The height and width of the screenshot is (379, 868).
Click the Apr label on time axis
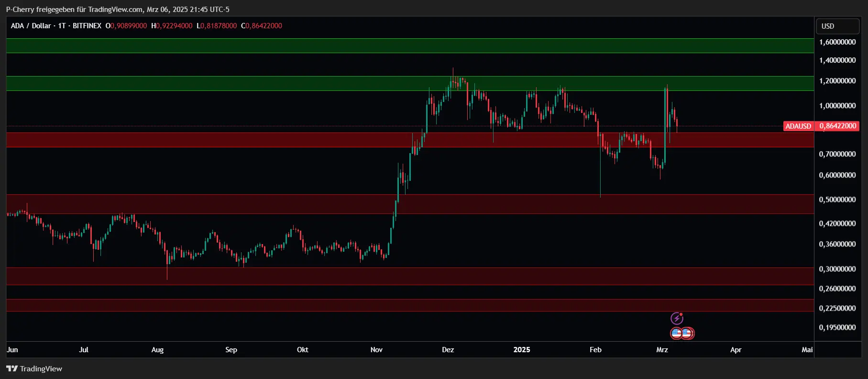[736, 350]
